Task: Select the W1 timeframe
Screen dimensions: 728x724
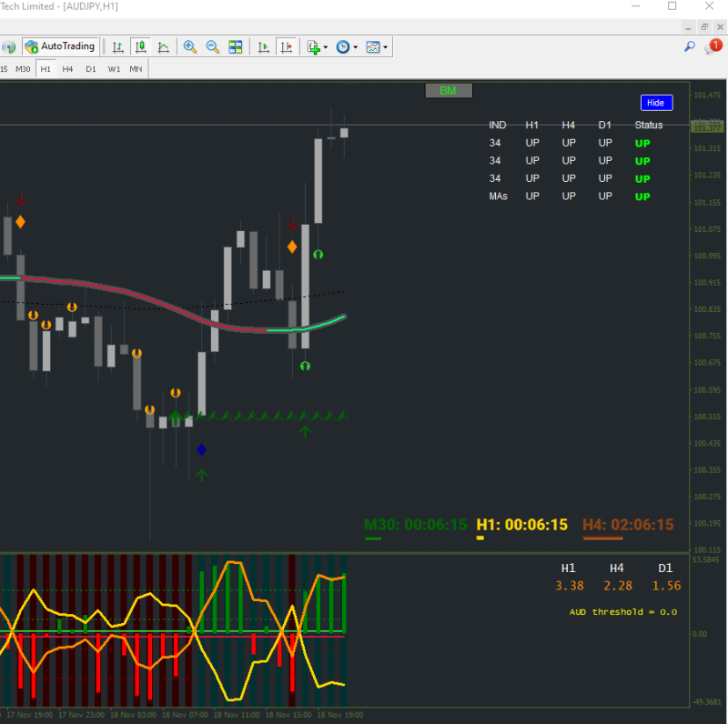Action: (x=114, y=69)
